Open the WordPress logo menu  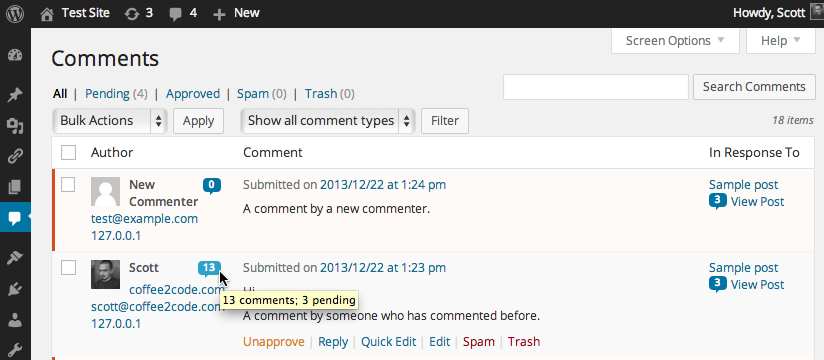pyautogui.click(x=15, y=14)
